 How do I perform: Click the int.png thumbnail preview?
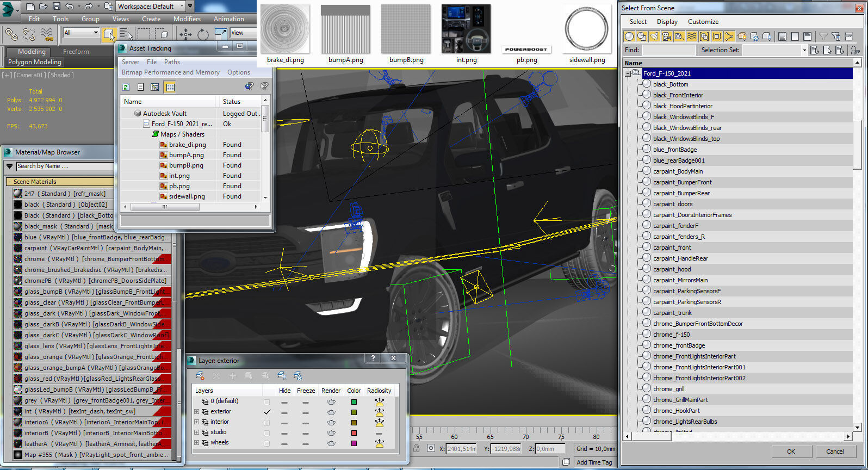pos(466,29)
